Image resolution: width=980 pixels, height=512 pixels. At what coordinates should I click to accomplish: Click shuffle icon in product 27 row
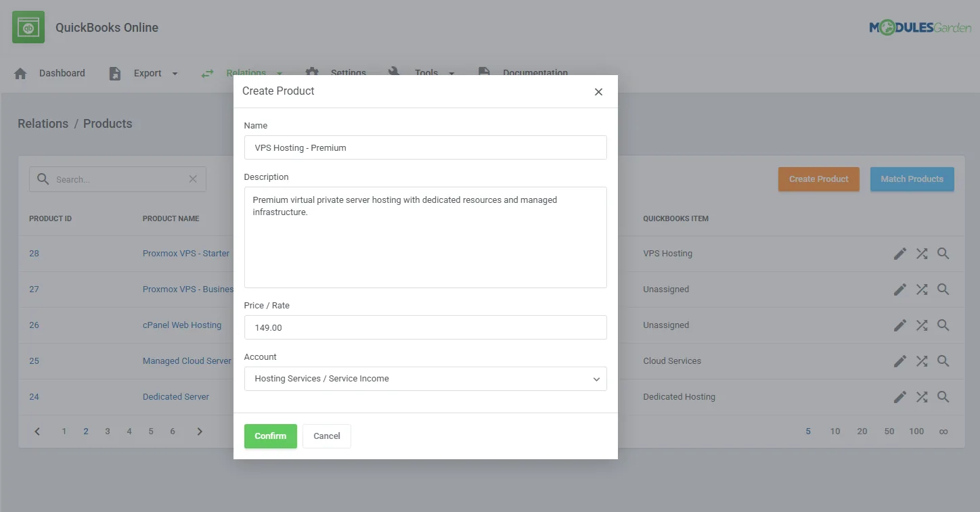922,289
